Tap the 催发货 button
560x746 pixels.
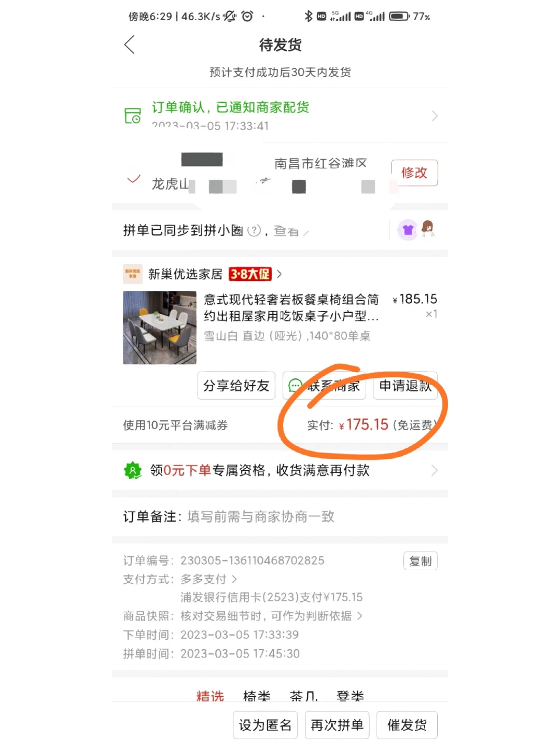coord(407,725)
